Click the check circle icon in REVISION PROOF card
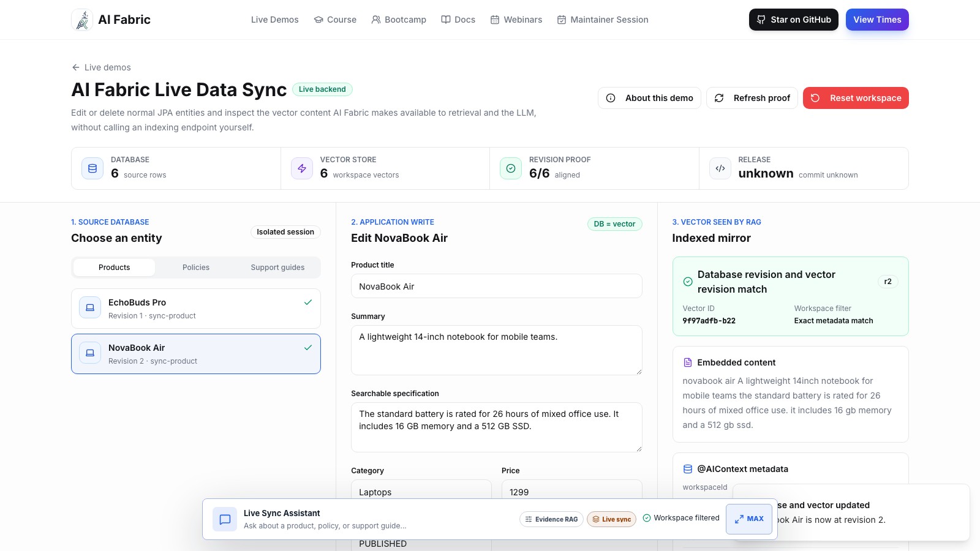This screenshot has width=980, height=551. (x=511, y=168)
